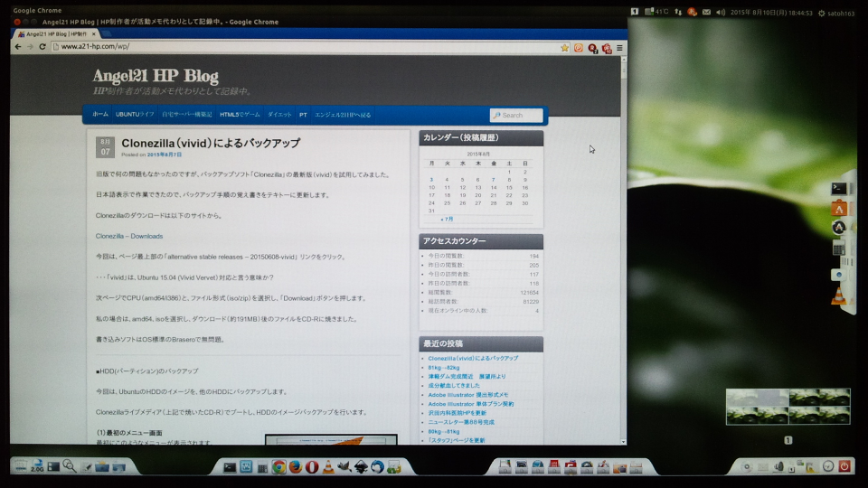Image resolution: width=868 pixels, height=488 pixels.
Task: Open the Angel21 HP Blog site title
Action: 156,76
